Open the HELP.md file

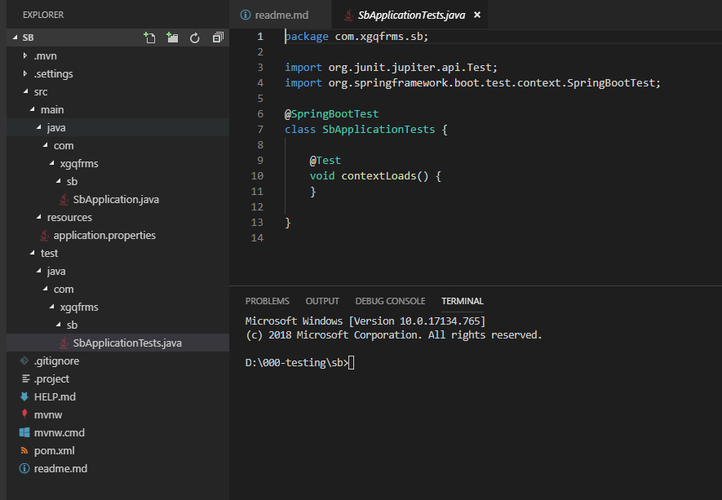click(x=54, y=397)
